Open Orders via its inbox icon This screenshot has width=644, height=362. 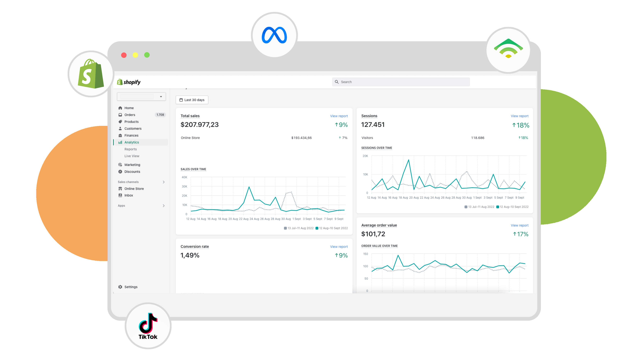pyautogui.click(x=120, y=115)
